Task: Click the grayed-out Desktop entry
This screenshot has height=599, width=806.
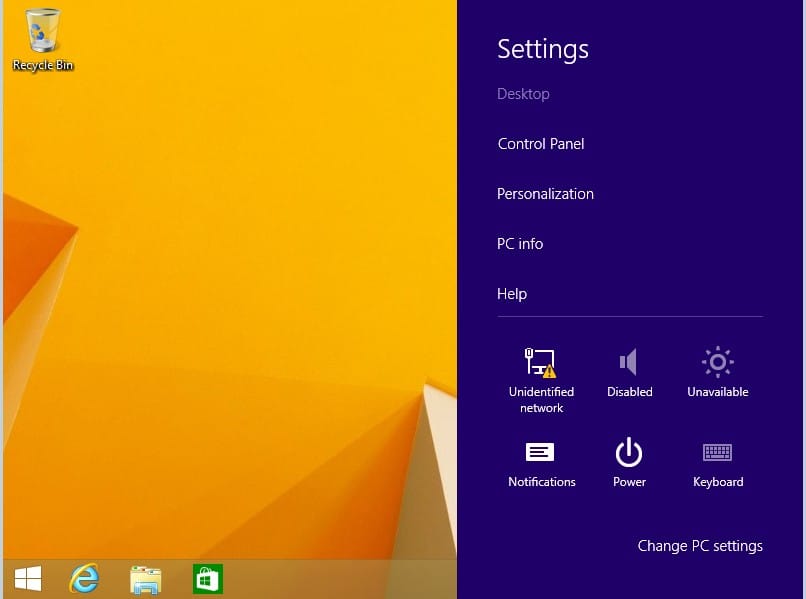Action: [x=523, y=93]
